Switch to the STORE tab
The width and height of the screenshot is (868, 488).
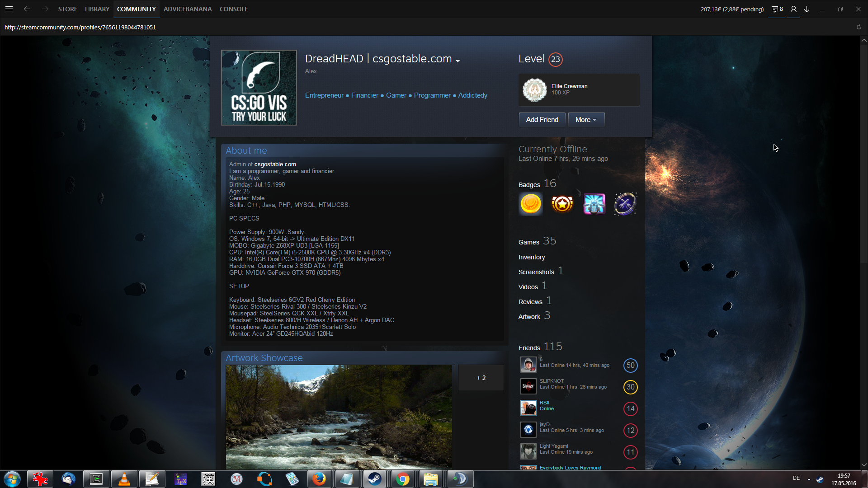tap(67, 9)
